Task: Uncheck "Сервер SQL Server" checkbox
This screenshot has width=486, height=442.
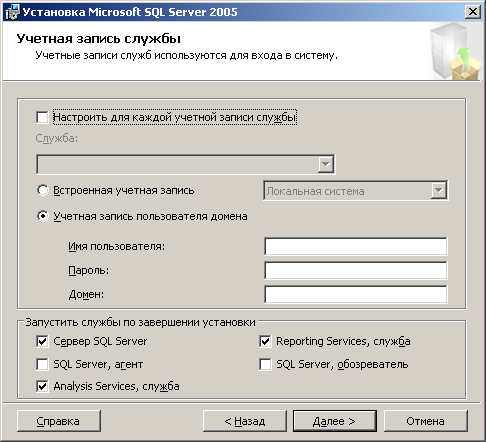Action: click(42, 342)
